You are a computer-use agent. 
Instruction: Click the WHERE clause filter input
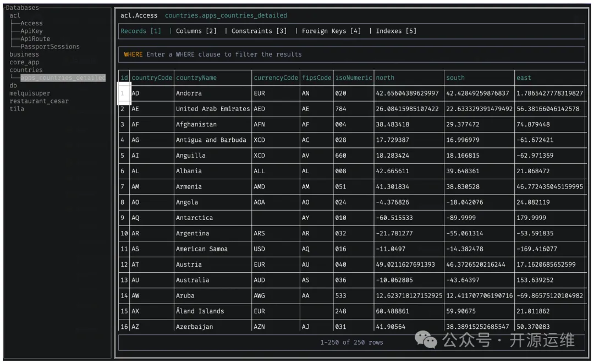[352, 54]
